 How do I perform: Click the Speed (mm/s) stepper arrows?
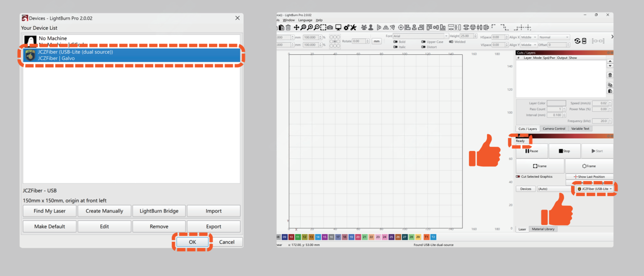click(610, 103)
